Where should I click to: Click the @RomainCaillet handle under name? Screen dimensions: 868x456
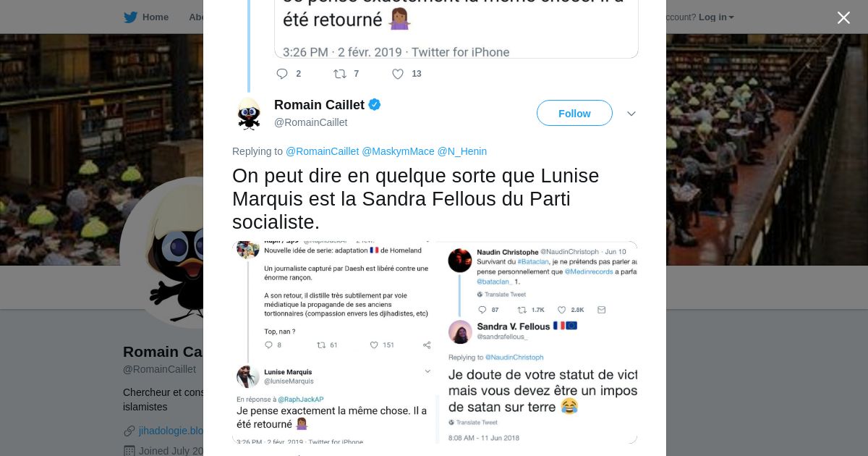pos(310,122)
